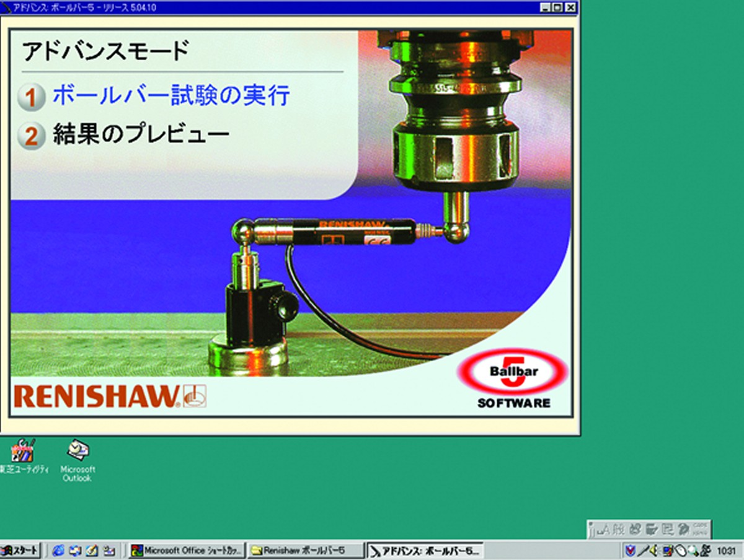The width and height of the screenshot is (744, 560).
Task: Click the orange number 1 sphere icon
Action: [31, 98]
